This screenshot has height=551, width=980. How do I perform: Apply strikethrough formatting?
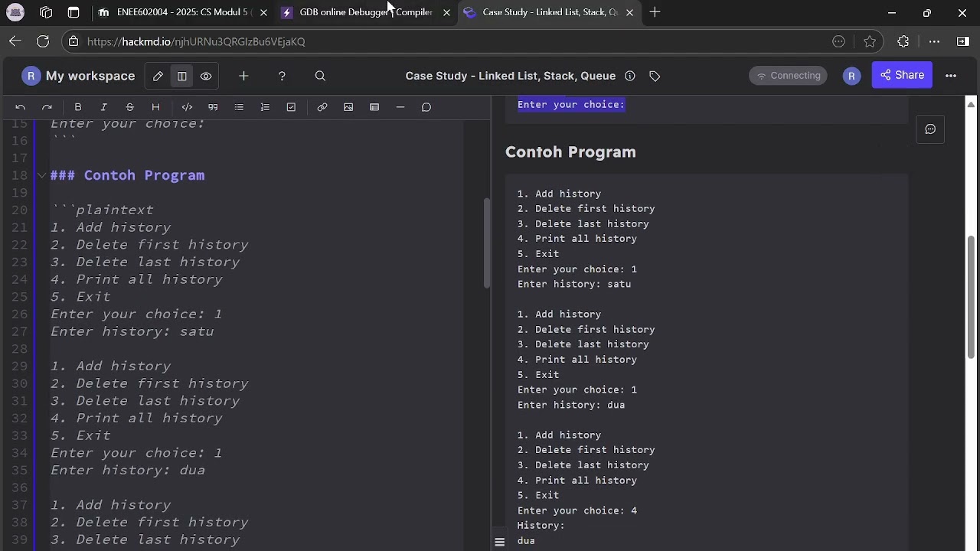point(129,107)
